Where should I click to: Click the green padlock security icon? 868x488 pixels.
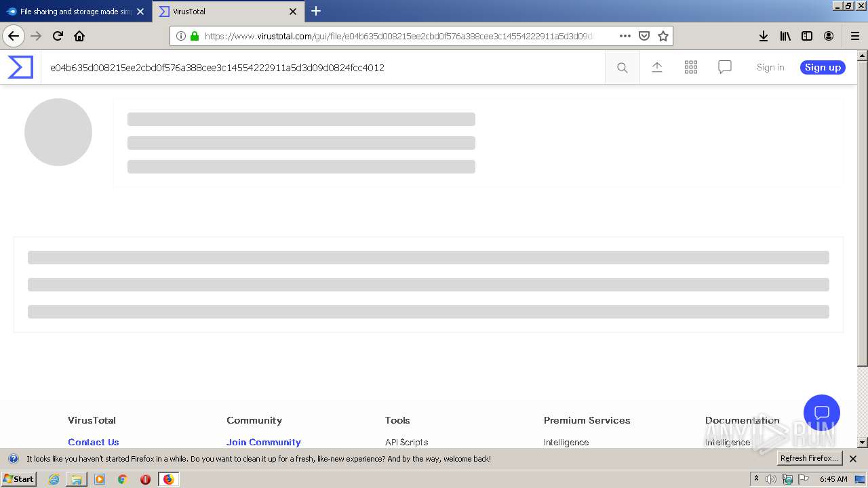(195, 36)
